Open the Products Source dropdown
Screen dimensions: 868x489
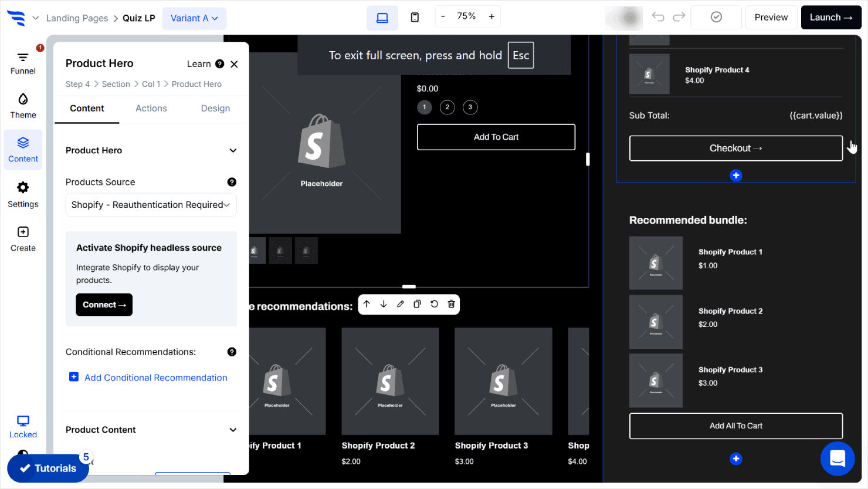coord(151,205)
